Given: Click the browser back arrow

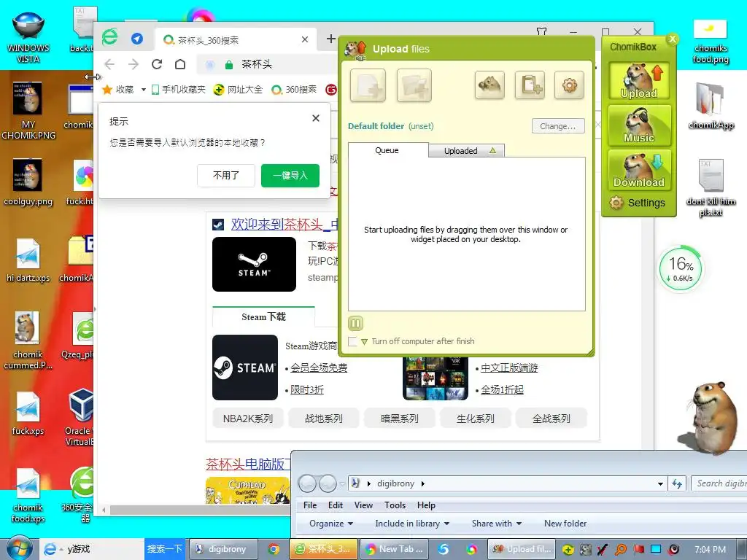Looking at the screenshot, I should click(x=109, y=64).
